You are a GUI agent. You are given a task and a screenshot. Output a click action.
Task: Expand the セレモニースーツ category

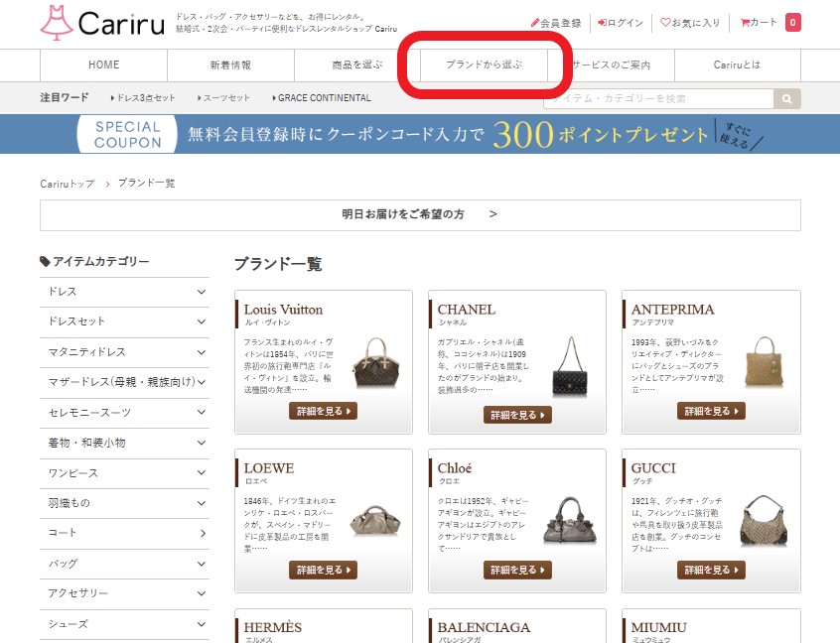tap(124, 413)
